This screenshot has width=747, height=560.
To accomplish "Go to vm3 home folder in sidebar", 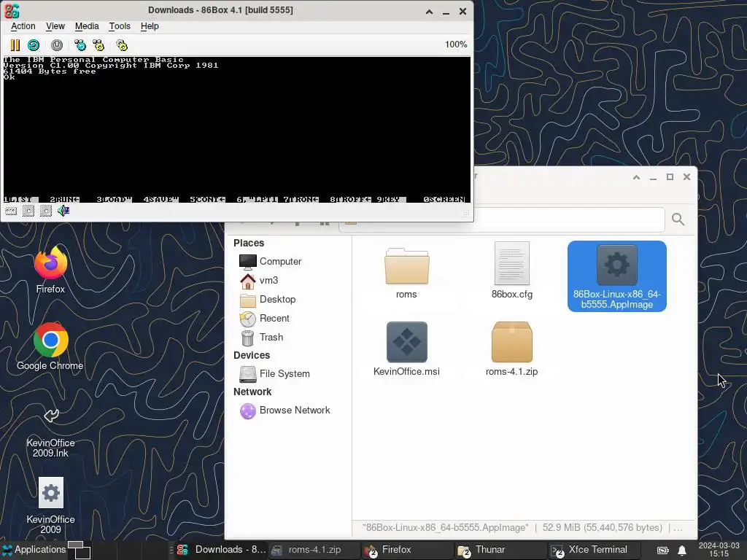I will click(259, 281).
